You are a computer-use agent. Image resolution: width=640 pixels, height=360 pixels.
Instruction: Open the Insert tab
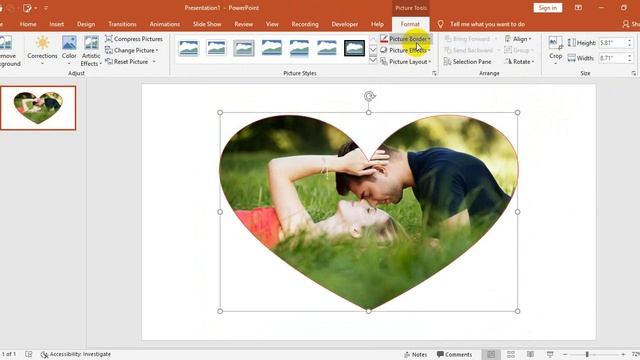[56, 24]
